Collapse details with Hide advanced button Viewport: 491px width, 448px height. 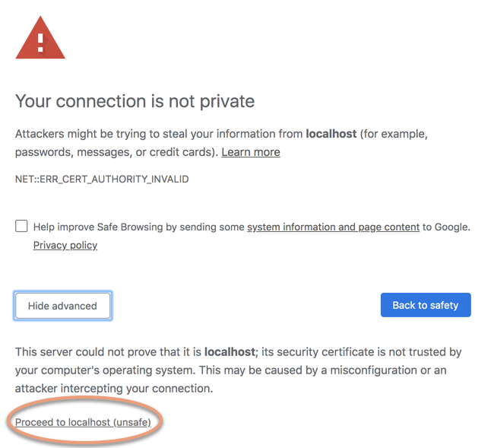(x=62, y=306)
